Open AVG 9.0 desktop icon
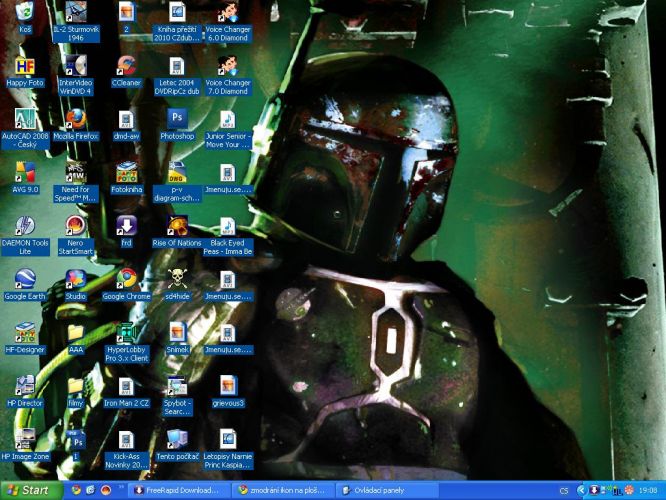666x500 pixels. (x=25, y=178)
